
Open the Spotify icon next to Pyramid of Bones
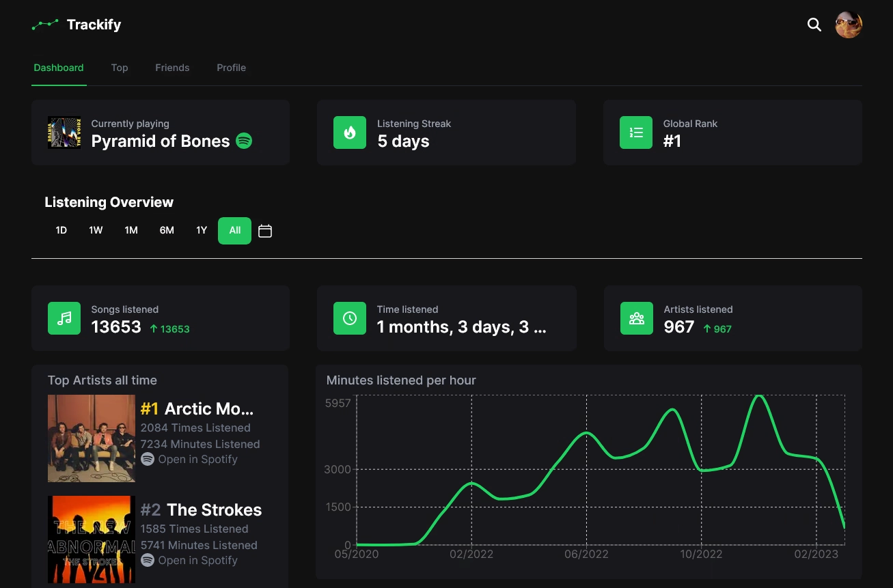coord(243,141)
